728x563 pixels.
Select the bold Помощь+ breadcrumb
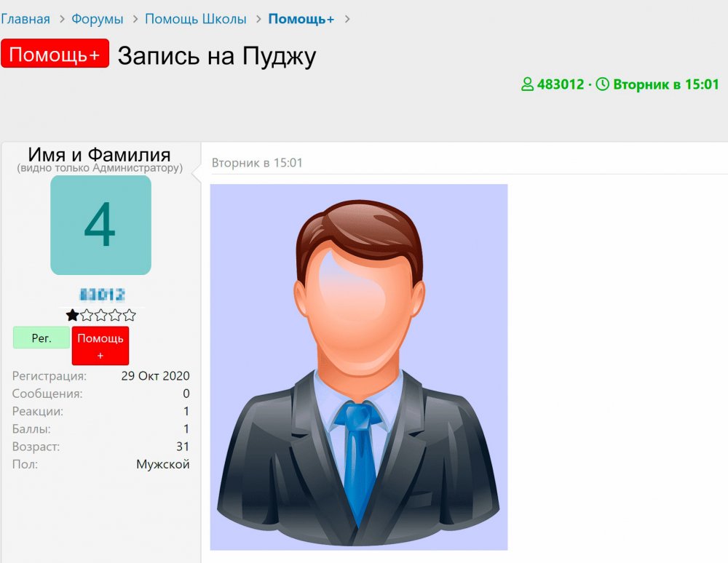301,19
